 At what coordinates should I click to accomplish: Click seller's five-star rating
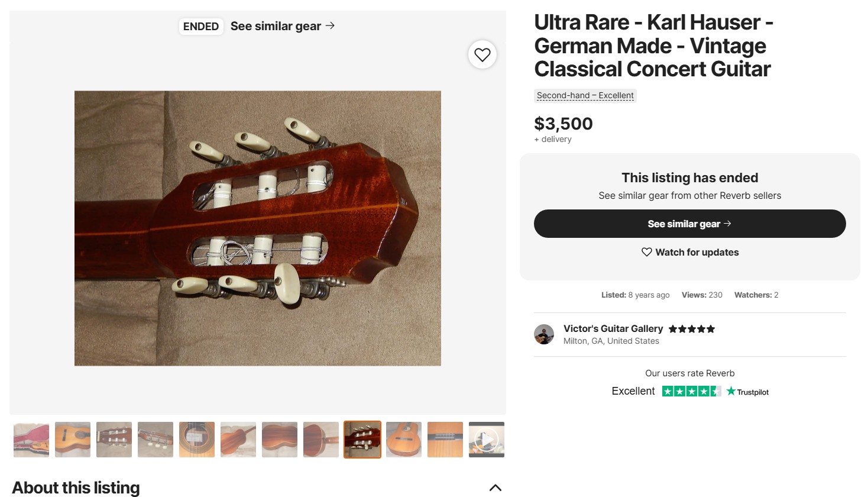(x=691, y=329)
